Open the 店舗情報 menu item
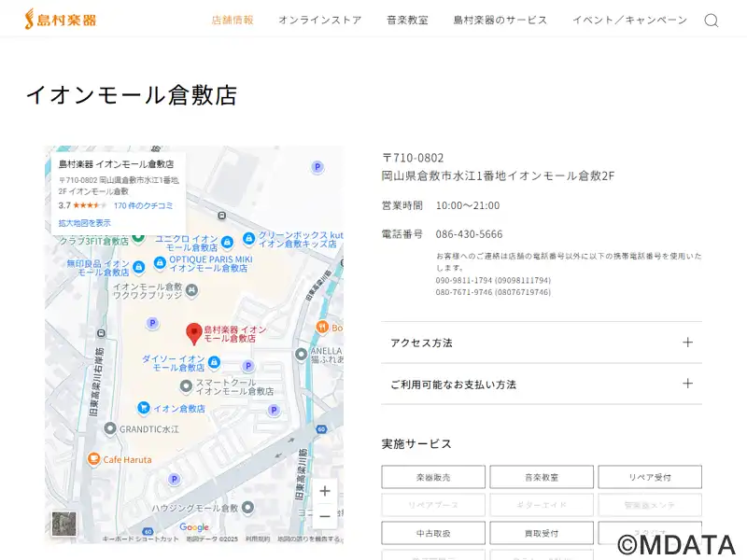Viewport: 747px width, 560px height. click(x=233, y=20)
